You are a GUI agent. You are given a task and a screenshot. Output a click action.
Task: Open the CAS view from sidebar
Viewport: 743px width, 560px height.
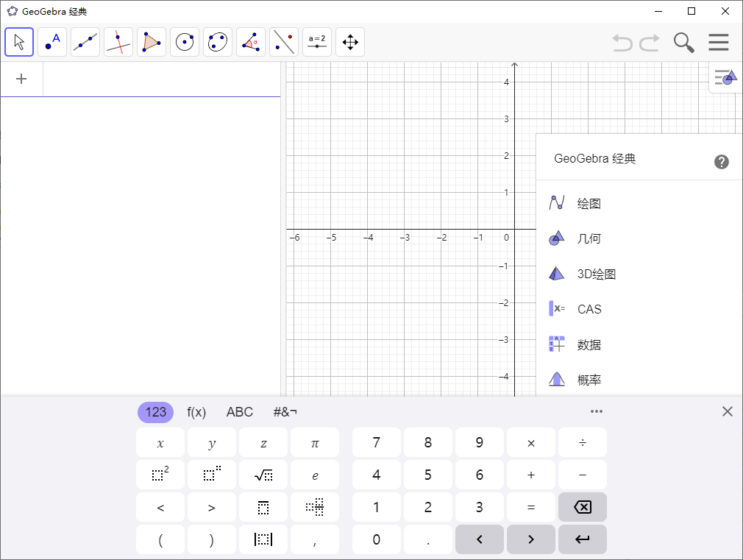(x=588, y=308)
